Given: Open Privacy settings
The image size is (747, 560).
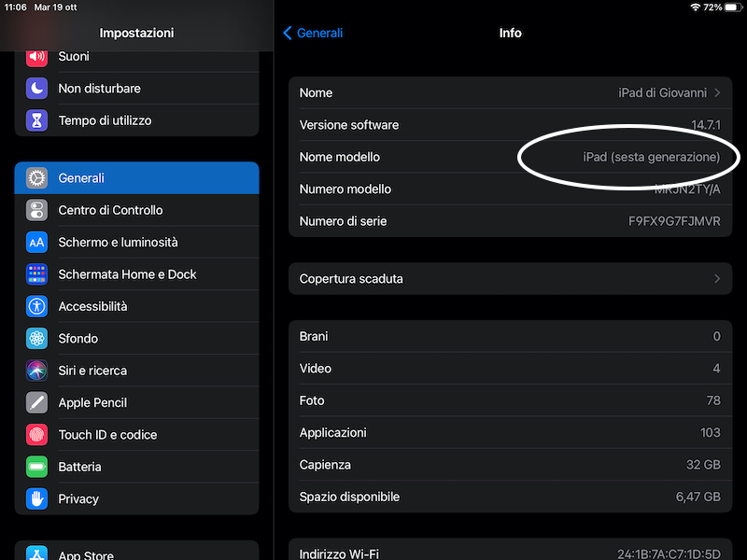Looking at the screenshot, I should (136, 499).
